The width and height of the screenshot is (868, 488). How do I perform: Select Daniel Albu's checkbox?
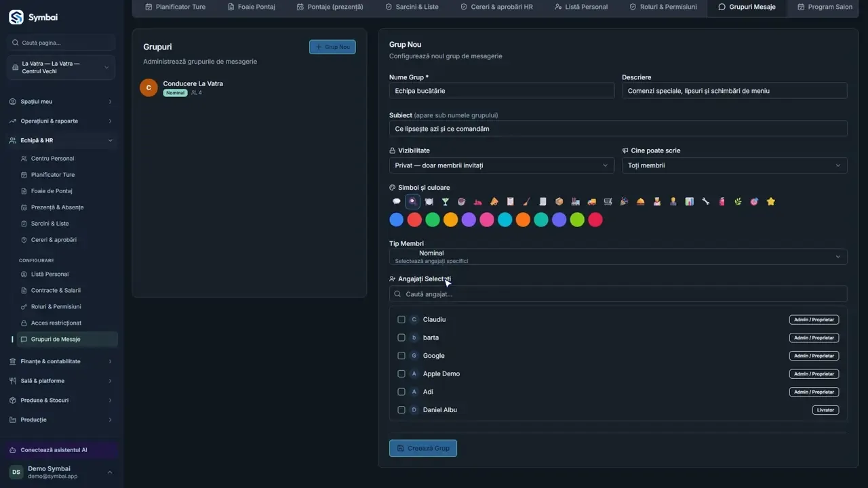(x=401, y=410)
